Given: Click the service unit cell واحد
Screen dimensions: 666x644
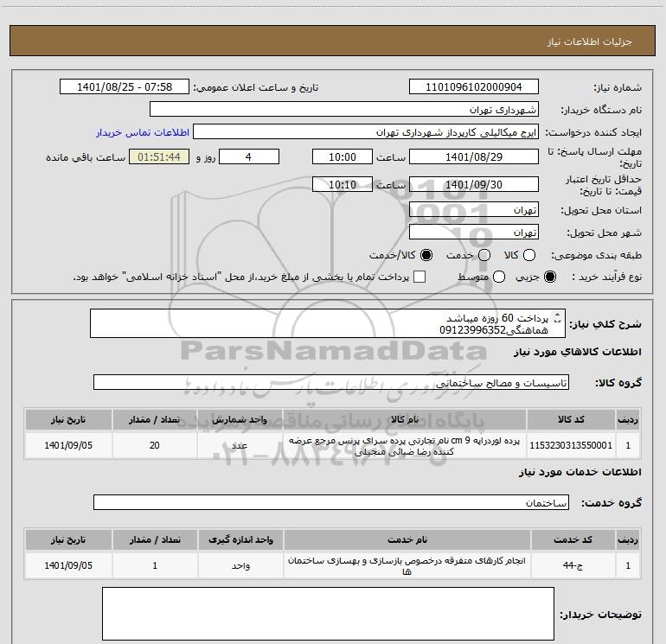Looking at the screenshot, I should pos(240,565).
